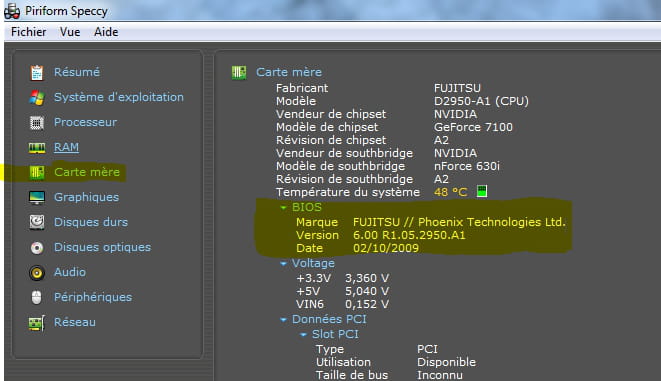This screenshot has height=381, width=661.
Task: Collapse the Slot PCI subsection
Action: coord(303,335)
